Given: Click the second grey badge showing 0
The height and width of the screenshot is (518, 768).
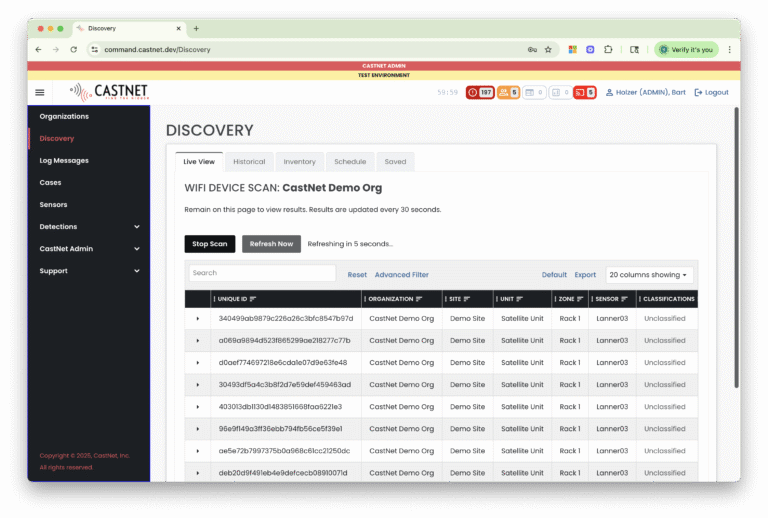Looking at the screenshot, I should (560, 93).
